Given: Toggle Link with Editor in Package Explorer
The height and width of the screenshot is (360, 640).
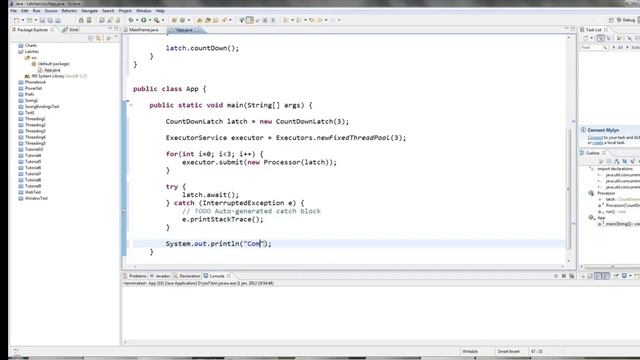Looking at the screenshot, I should [98, 38].
